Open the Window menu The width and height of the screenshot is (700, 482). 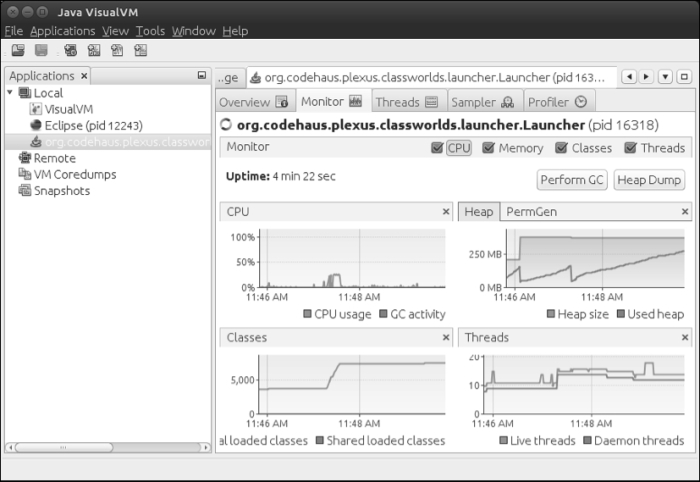[x=194, y=31]
